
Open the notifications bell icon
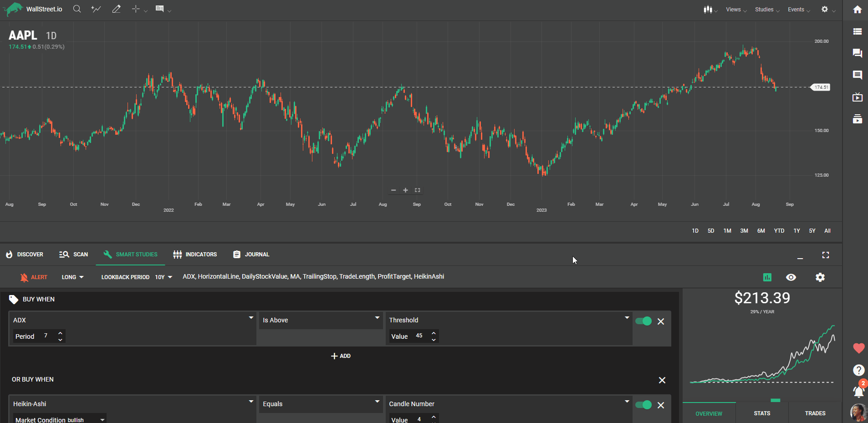pyautogui.click(x=858, y=391)
